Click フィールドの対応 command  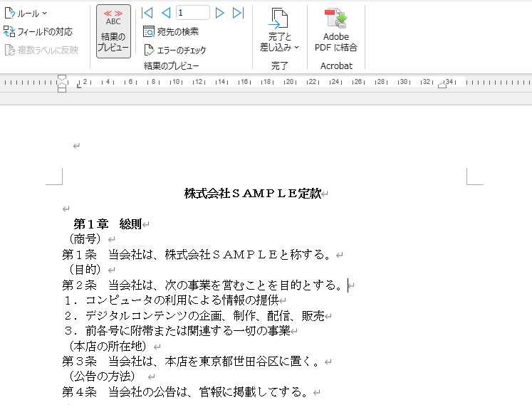[x=38, y=32]
